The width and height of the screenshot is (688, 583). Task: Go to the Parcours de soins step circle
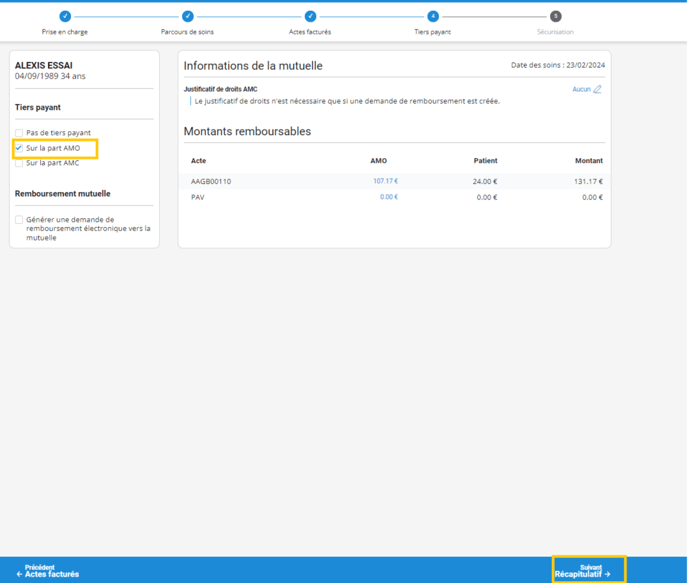click(187, 16)
